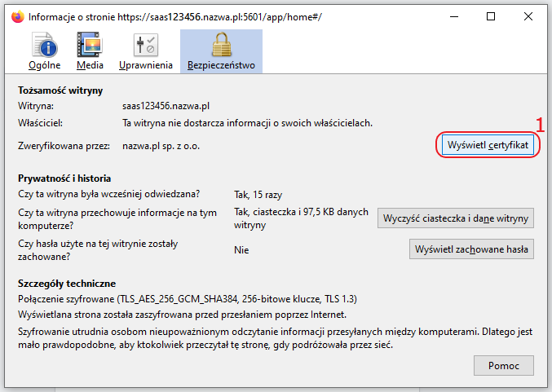Click question about saved passwords

[98, 250]
